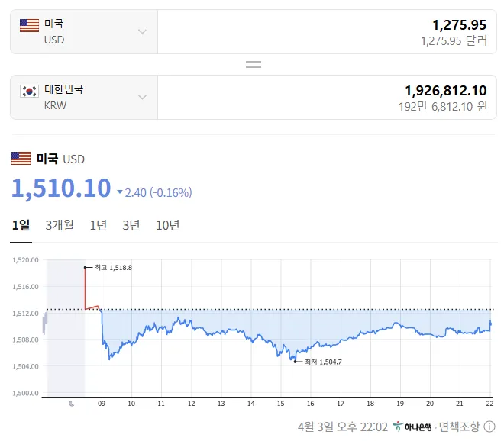Click the Hana Bank logo
The image size is (504, 441).
(413, 426)
